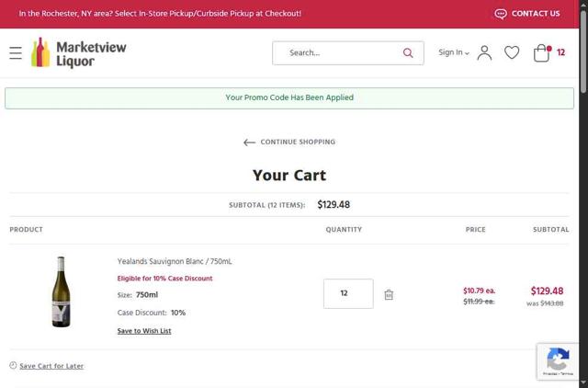Screen dimensions: 588x388
Task: Open the user account icon
Action: pyautogui.click(x=484, y=53)
